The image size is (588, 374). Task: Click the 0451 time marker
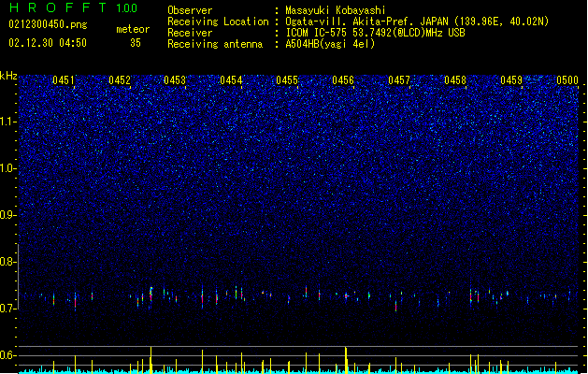tap(64, 80)
